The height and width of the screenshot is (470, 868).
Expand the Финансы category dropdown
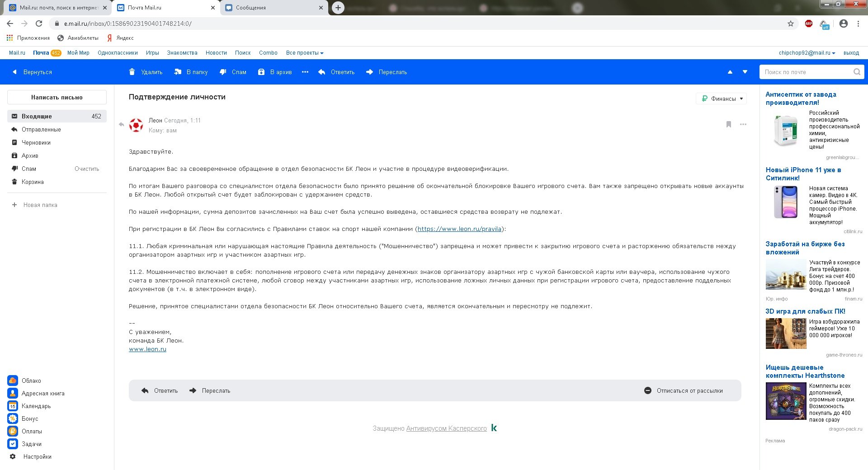722,99
